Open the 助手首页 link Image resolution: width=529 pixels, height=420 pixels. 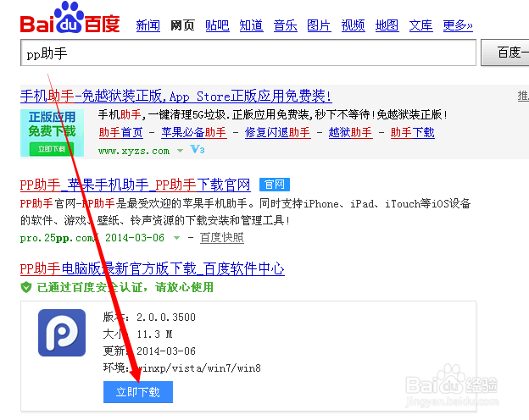point(120,132)
